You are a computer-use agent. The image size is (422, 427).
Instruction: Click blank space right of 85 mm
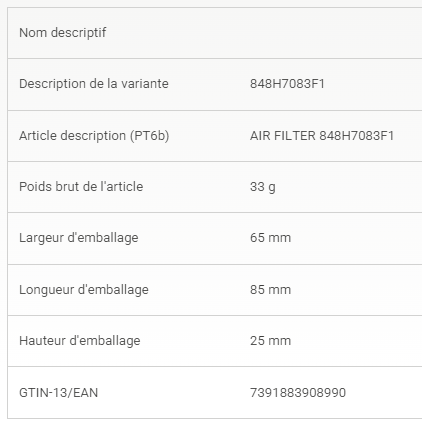tap(356, 290)
